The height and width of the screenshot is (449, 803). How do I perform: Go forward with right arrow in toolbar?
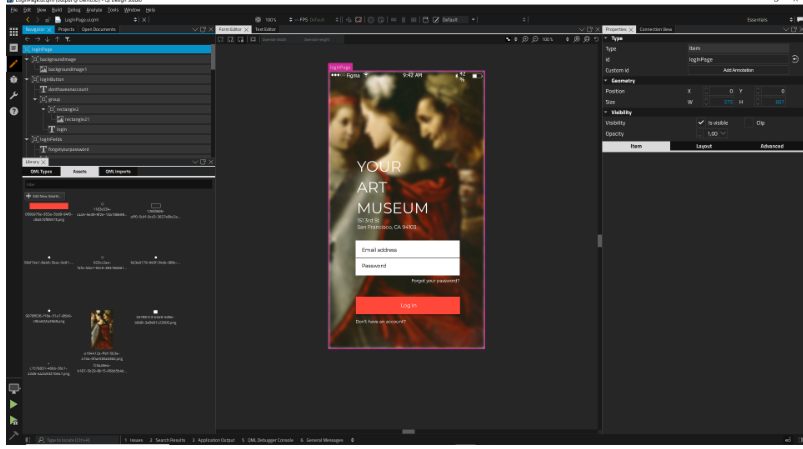(37, 19)
